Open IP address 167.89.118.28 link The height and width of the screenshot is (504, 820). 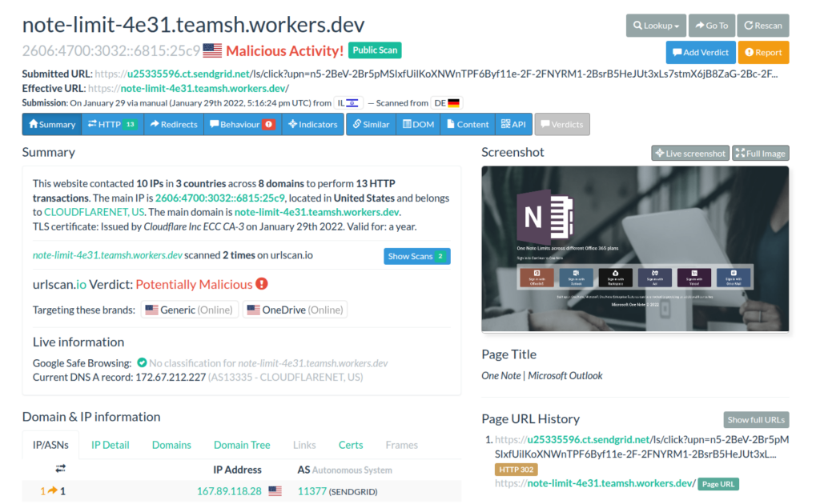coord(229,491)
